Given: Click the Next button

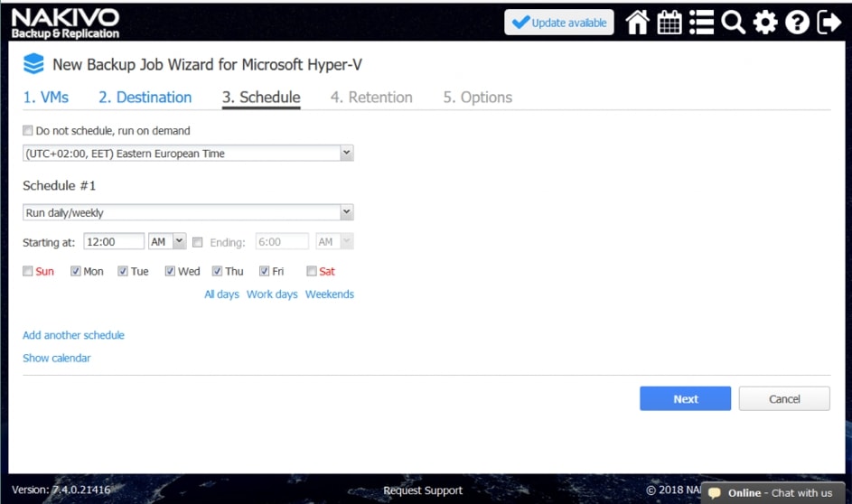Looking at the screenshot, I should 685,399.
